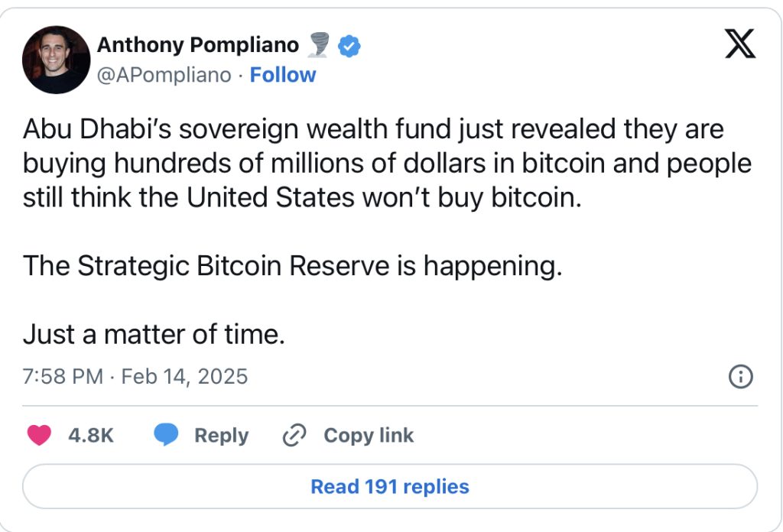
Task: Click the blue reply speech bubble icon
Action: click(x=166, y=435)
